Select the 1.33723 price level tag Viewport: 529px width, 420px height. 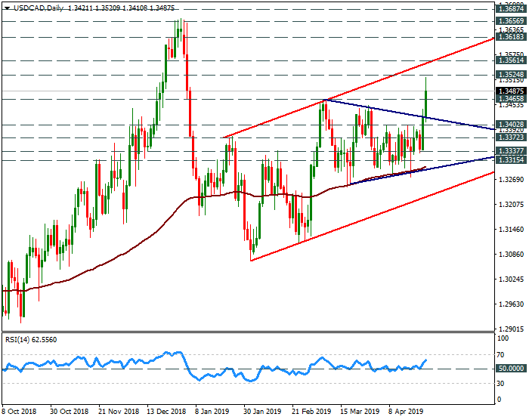(x=511, y=137)
